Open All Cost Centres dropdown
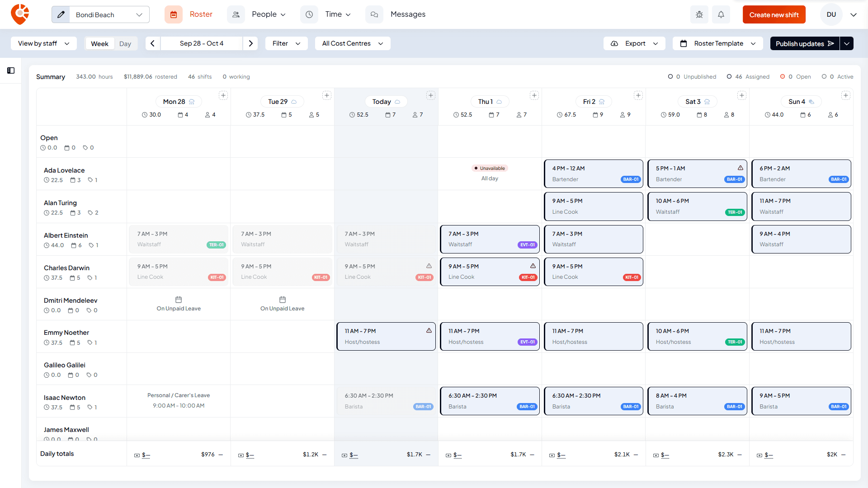868x488 pixels. tap(353, 43)
